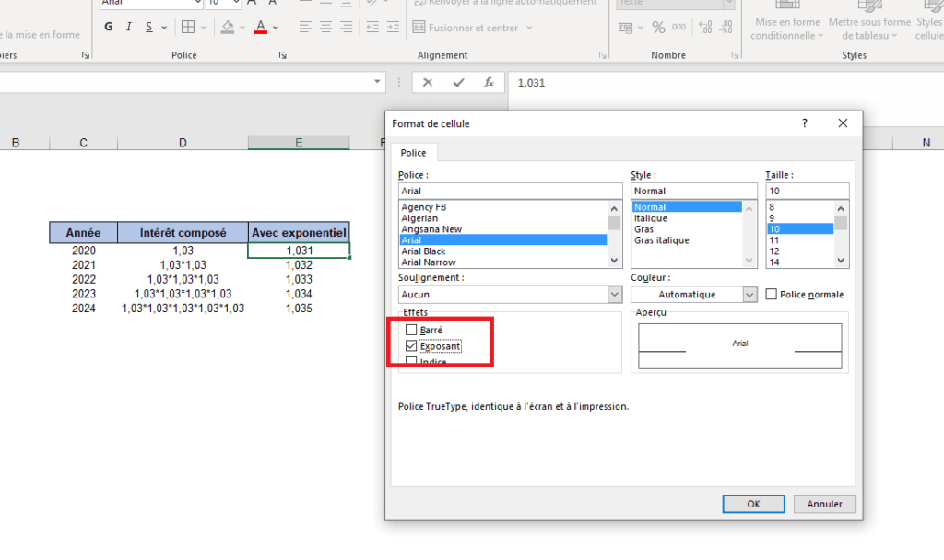Screen dimensions: 944x560
Task: Open font color palette arrow
Action: [276, 28]
